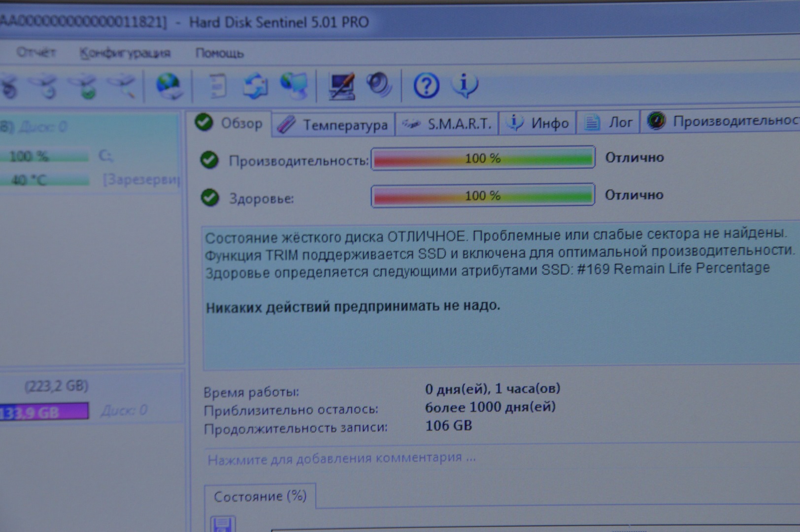Click green check icon beside Производительность
The height and width of the screenshot is (532, 800).
pyautogui.click(x=209, y=160)
